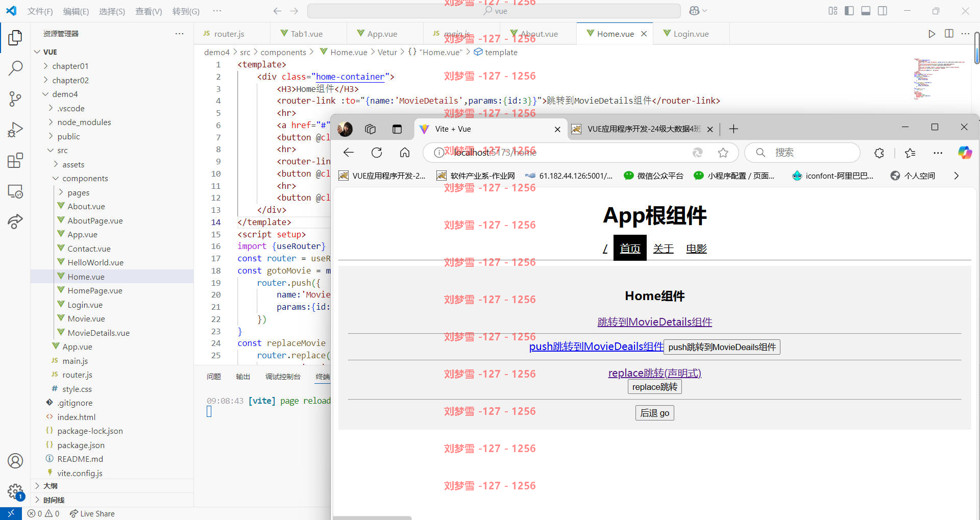Image resolution: width=980 pixels, height=520 pixels.
Task: Click push跳转到MovieDeails组件 button
Action: (x=722, y=347)
